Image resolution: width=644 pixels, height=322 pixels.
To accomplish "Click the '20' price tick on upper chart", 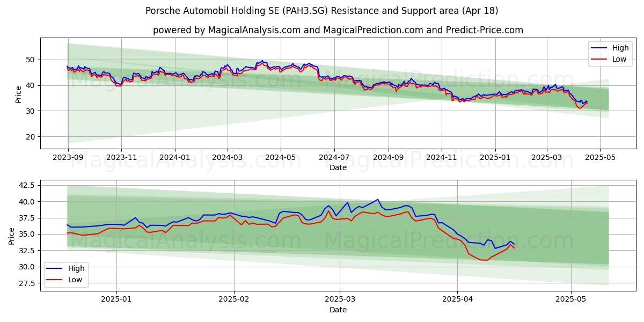I will (x=30, y=136).
